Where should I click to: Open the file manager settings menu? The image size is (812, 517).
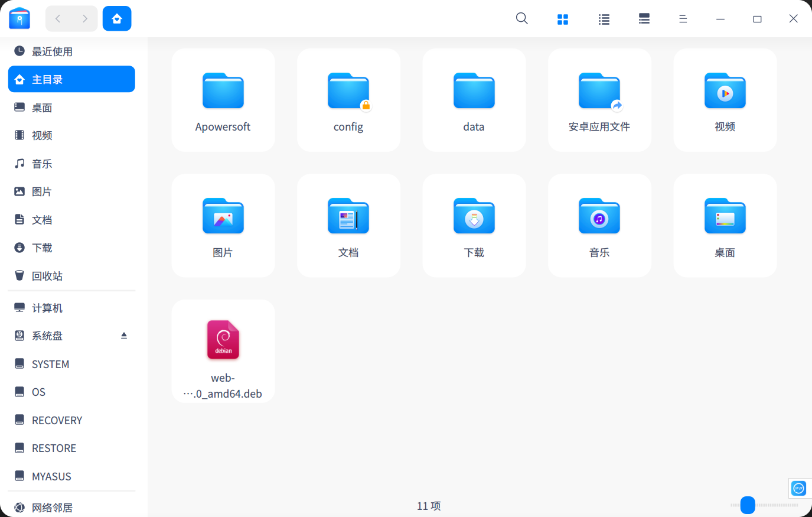pos(683,18)
